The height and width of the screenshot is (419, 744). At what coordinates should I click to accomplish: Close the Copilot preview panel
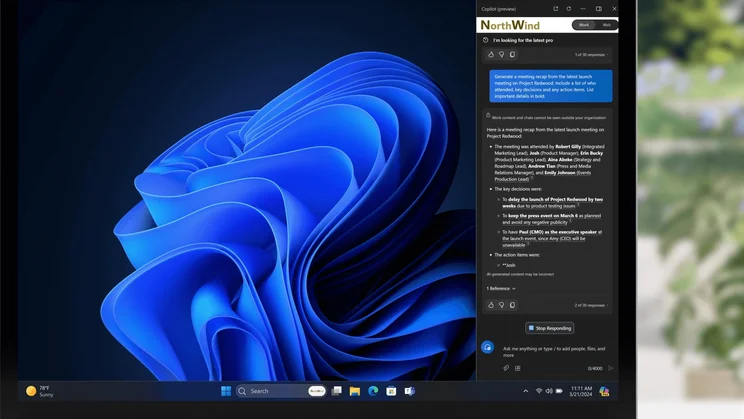coord(614,9)
